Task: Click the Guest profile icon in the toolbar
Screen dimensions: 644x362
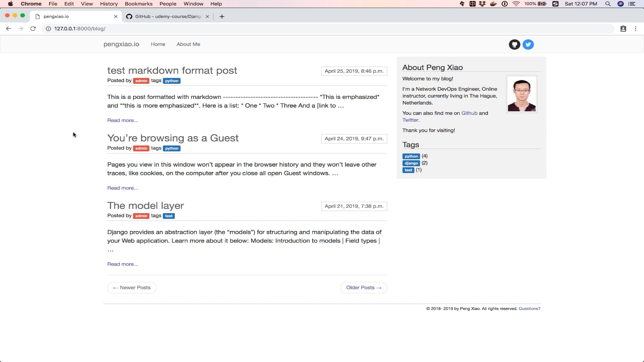Action: coord(623,28)
